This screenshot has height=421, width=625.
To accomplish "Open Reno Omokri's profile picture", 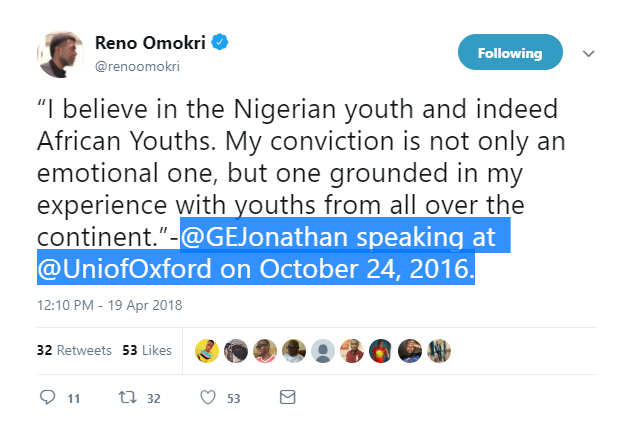I will tap(59, 56).
